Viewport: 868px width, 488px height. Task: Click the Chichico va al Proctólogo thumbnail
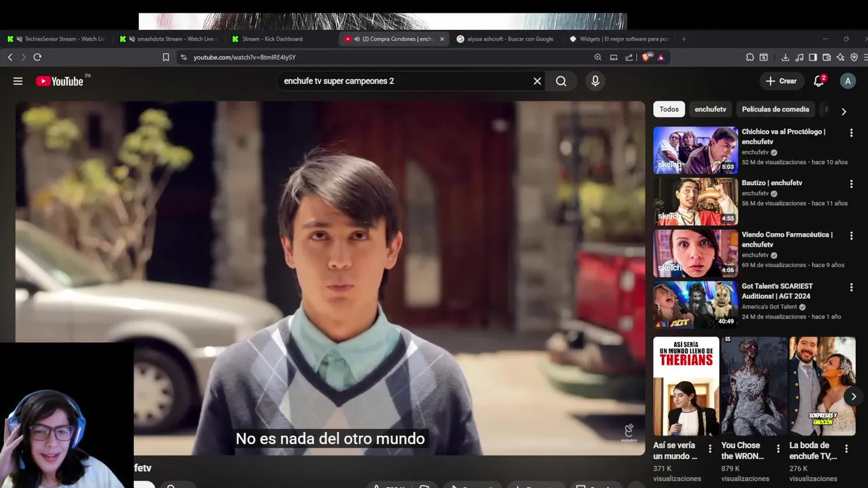pos(695,150)
